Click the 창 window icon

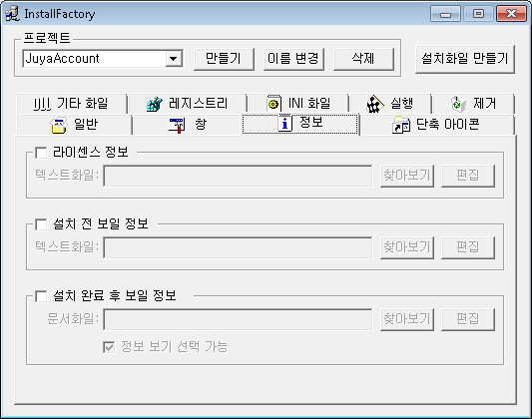coord(177,125)
